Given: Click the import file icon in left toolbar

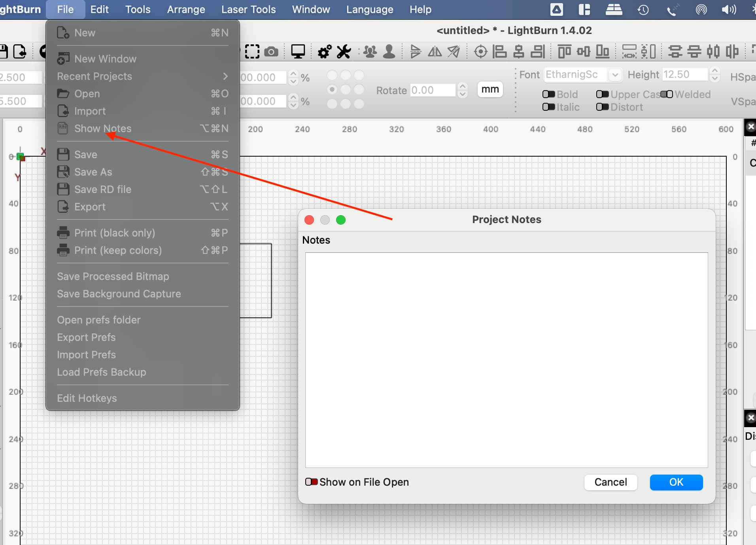Looking at the screenshot, I should (20, 52).
